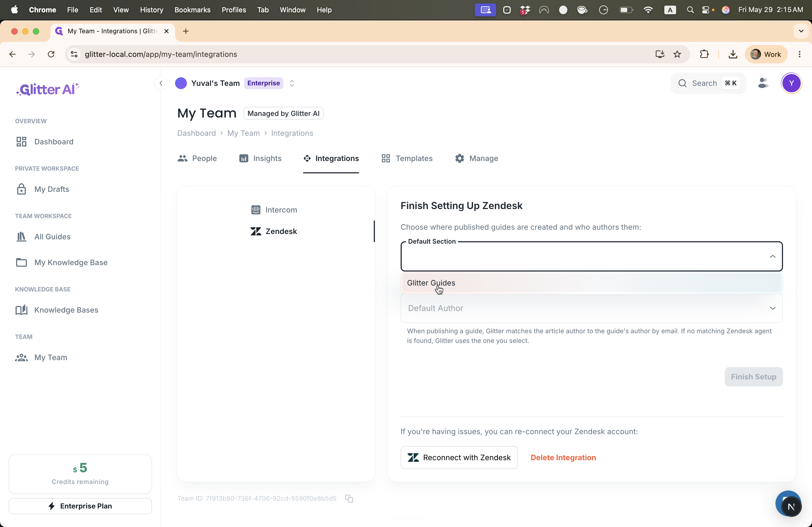
Task: Click the Glitter AI logo
Action: [48, 89]
